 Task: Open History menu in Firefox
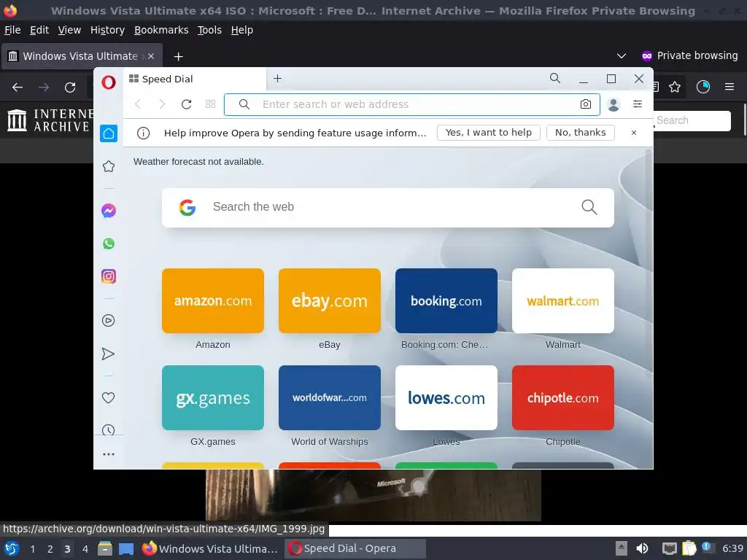click(x=107, y=30)
